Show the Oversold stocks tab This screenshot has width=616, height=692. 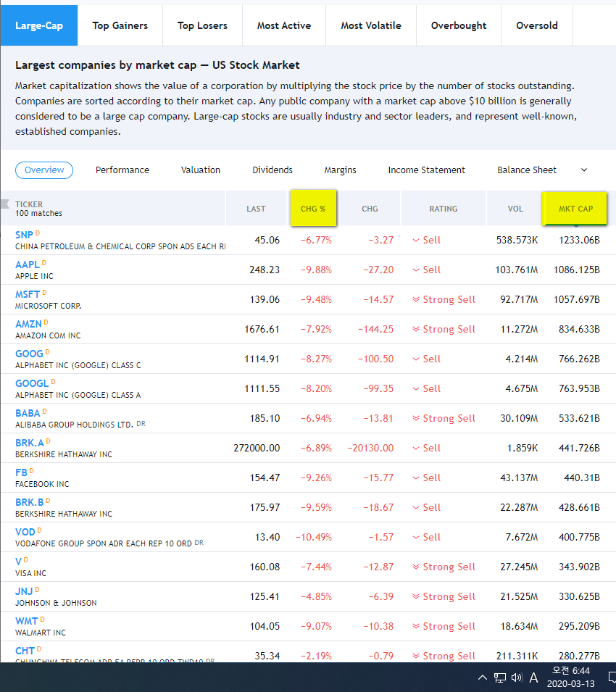tap(536, 25)
